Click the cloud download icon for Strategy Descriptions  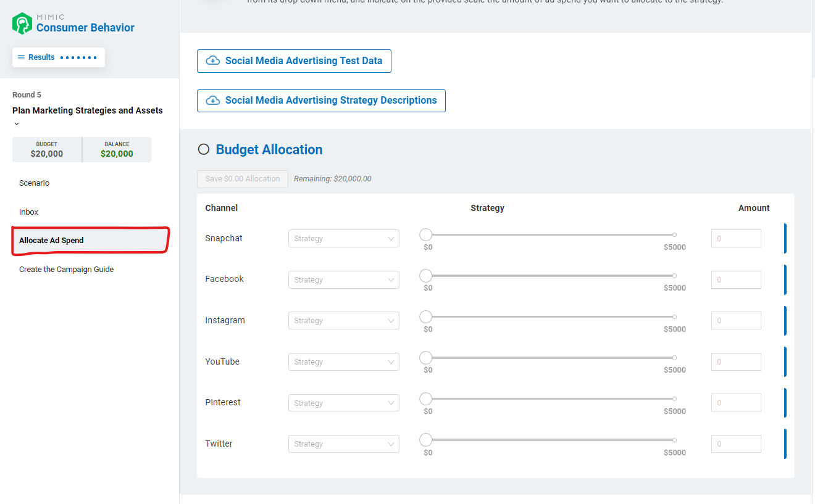pos(213,100)
